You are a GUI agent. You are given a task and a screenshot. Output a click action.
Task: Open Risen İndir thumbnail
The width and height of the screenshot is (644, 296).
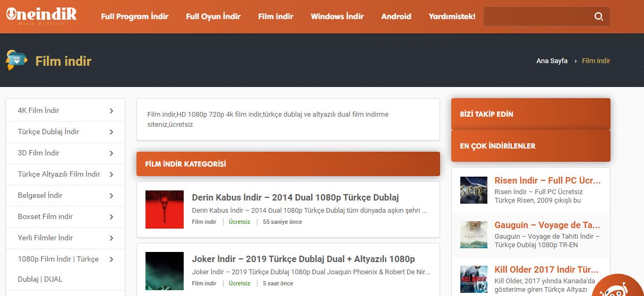tap(474, 190)
